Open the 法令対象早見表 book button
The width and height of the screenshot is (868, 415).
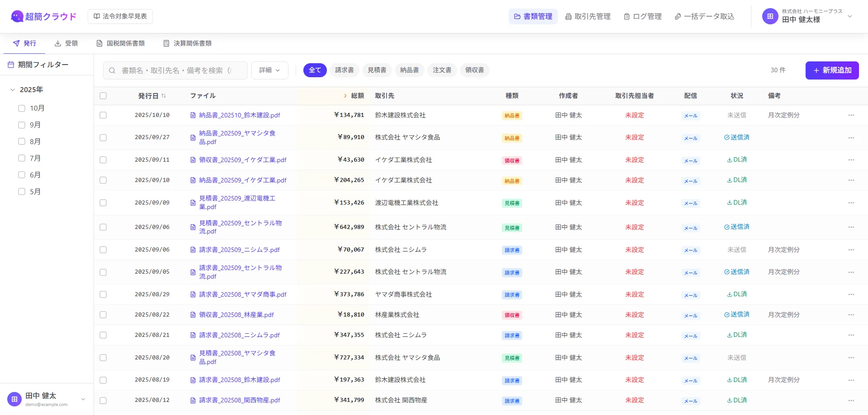120,16
